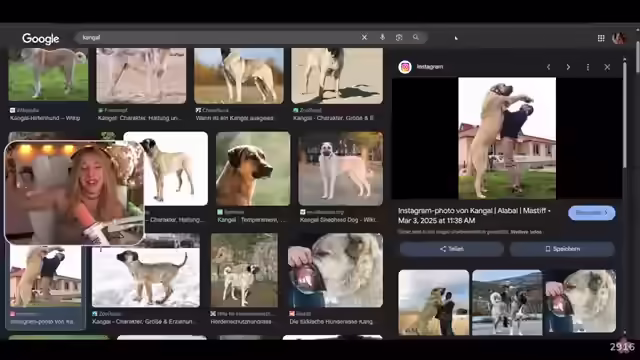Open the large dog hugging man preview image
The image size is (640, 360).
tap(507, 138)
